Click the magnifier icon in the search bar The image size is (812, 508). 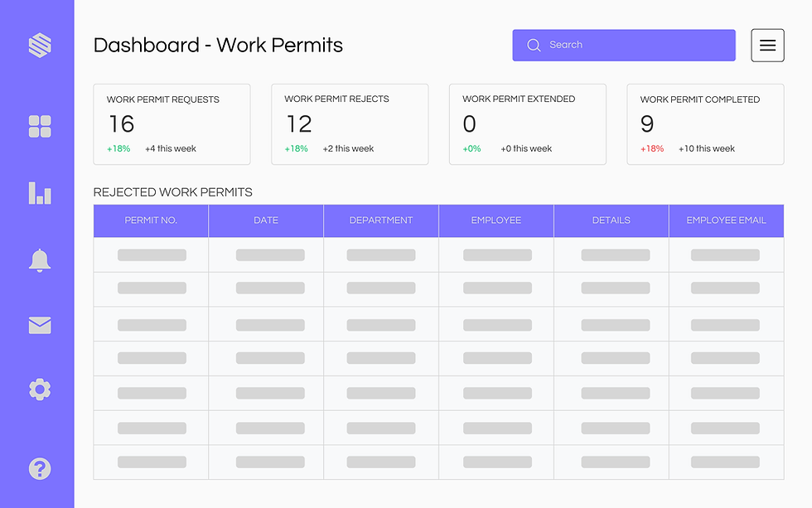(534, 45)
